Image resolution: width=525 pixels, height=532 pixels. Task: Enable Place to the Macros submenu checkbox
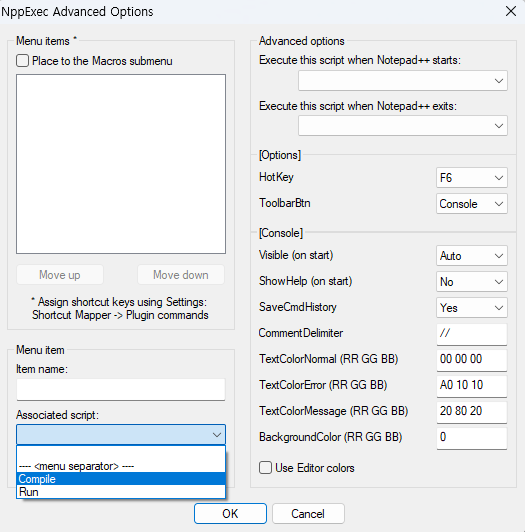[x=22, y=61]
